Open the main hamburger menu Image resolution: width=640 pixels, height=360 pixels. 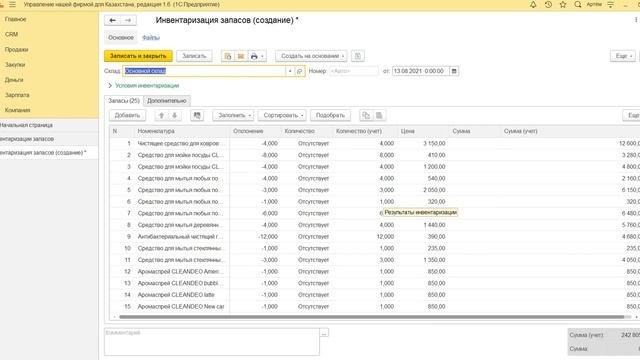pyautogui.click(x=12, y=4)
